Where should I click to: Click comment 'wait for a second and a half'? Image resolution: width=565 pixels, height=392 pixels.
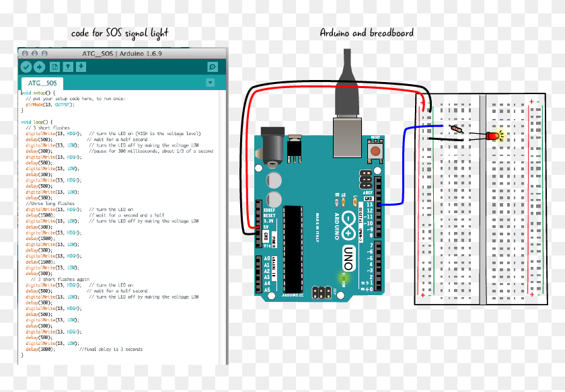pos(126,215)
